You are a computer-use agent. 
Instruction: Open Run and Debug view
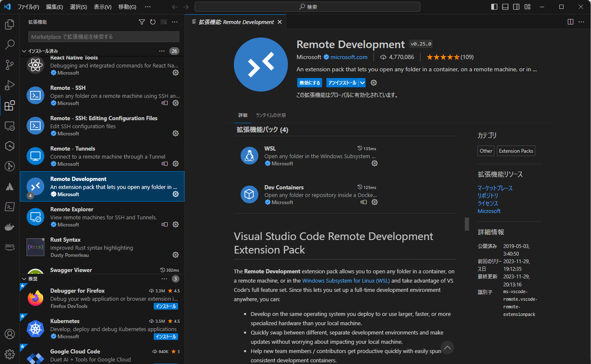10,85
